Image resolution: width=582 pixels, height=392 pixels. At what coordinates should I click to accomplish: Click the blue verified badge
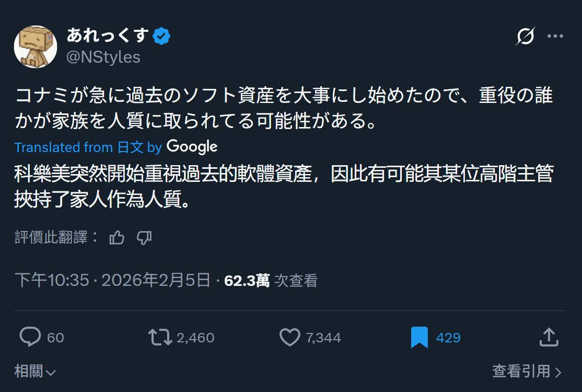(161, 36)
